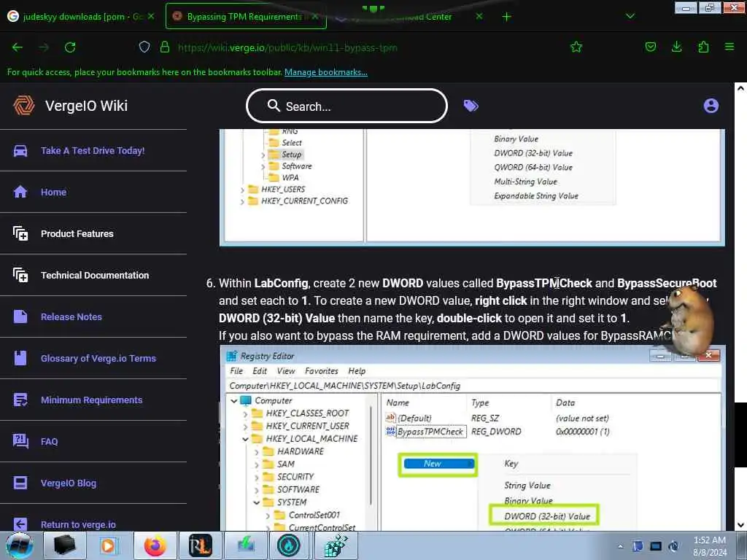Click the Home house icon in sidebar
The image size is (747, 560).
[20, 192]
